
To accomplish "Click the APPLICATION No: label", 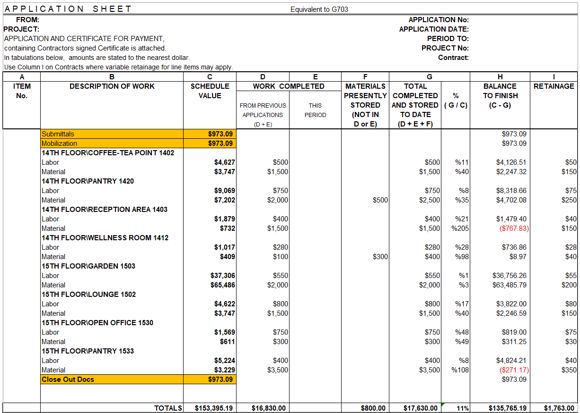I will (439, 20).
